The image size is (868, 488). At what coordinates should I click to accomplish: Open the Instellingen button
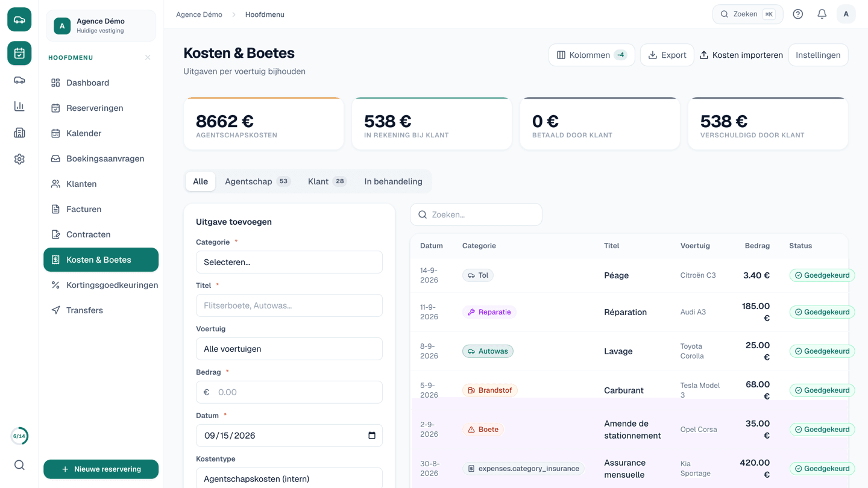tap(818, 55)
